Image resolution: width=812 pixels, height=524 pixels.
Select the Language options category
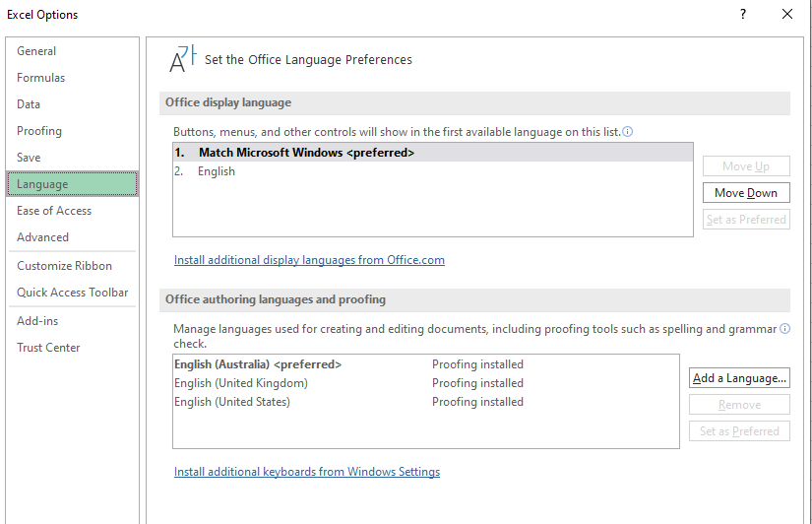pyautogui.click(x=72, y=184)
